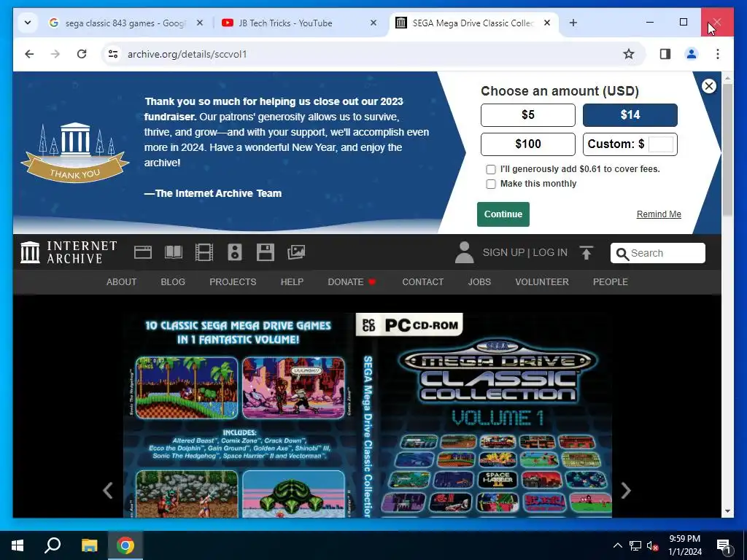
Task: Click the Upload arrow icon
Action: coord(587,253)
